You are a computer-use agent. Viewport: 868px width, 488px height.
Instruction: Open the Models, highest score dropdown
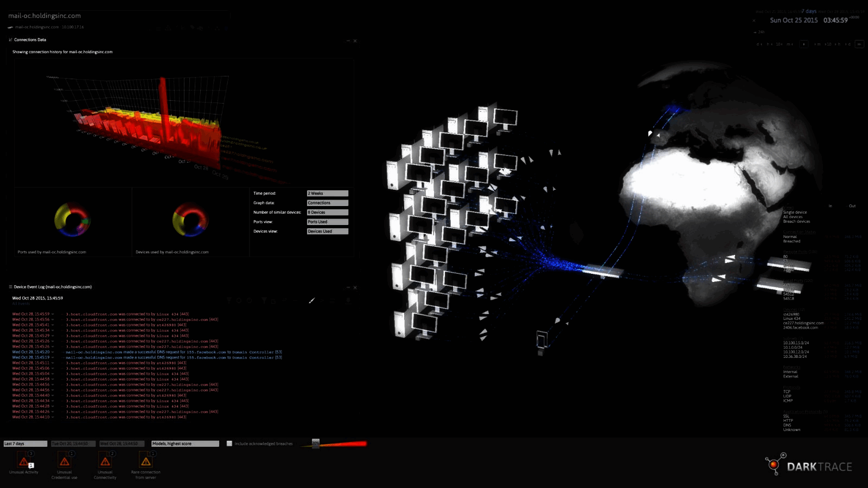185,444
